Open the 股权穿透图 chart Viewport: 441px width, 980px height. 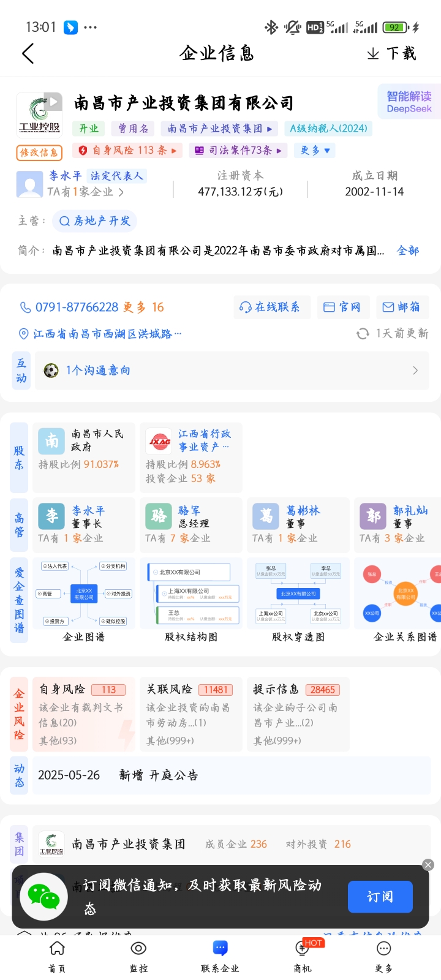[x=298, y=600]
